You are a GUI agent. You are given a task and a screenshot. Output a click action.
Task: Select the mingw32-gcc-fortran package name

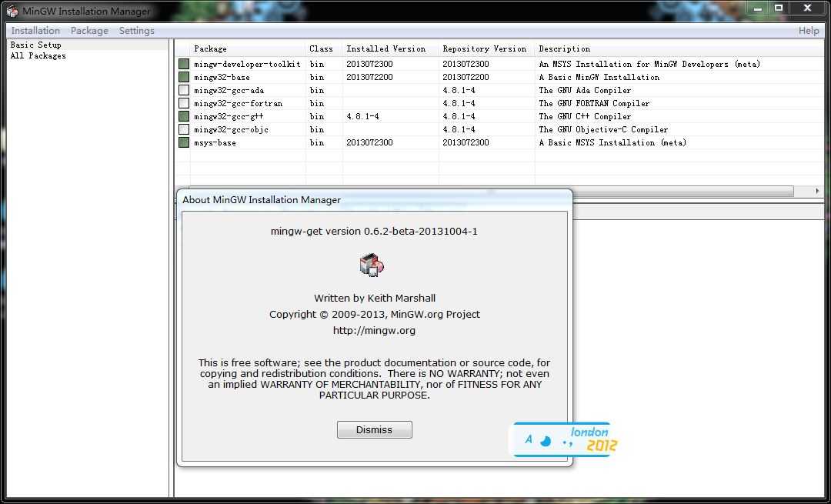(x=238, y=103)
